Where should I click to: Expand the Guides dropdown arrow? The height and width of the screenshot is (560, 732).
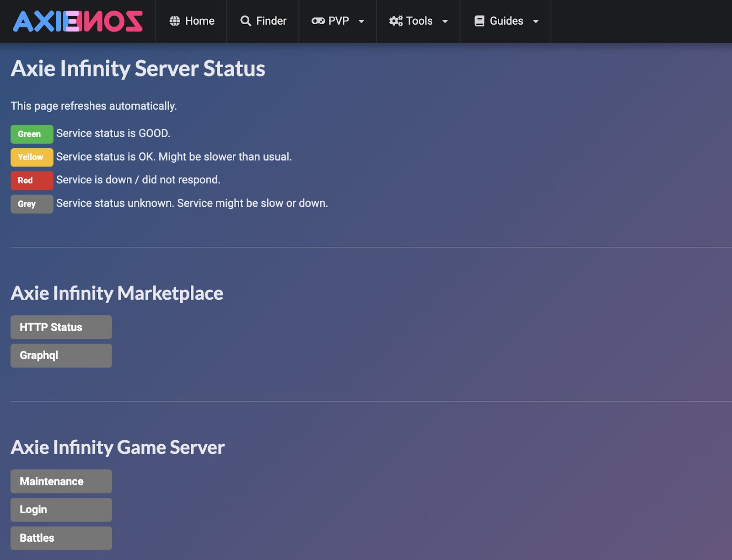click(536, 22)
